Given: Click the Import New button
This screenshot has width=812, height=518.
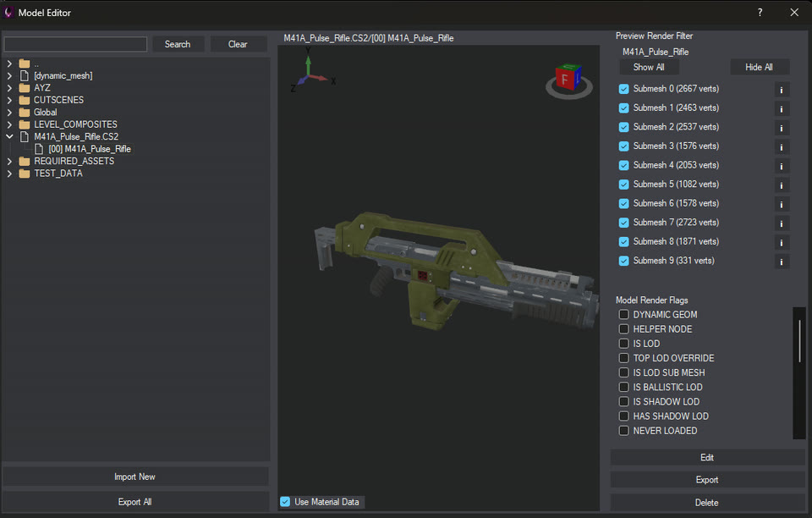Looking at the screenshot, I should point(134,477).
